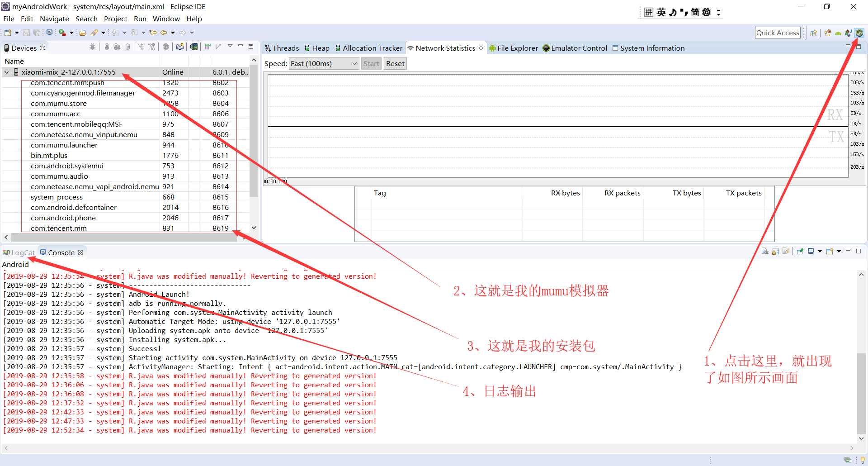Click the Last Edit Location arrow icon

(x=153, y=33)
